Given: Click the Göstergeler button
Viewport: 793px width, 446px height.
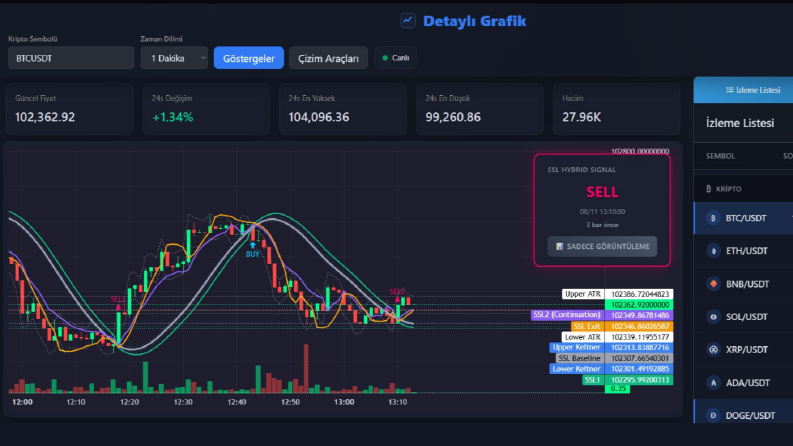Looking at the screenshot, I should pyautogui.click(x=249, y=58).
